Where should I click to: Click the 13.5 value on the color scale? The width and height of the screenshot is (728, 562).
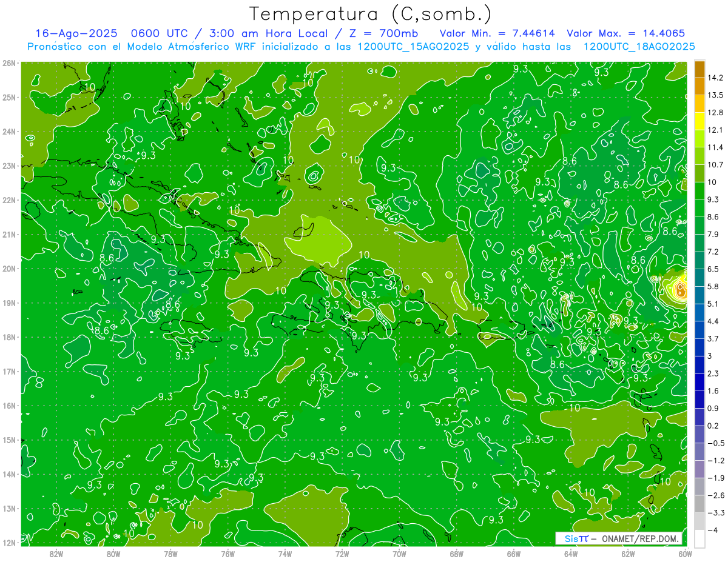coord(714,95)
